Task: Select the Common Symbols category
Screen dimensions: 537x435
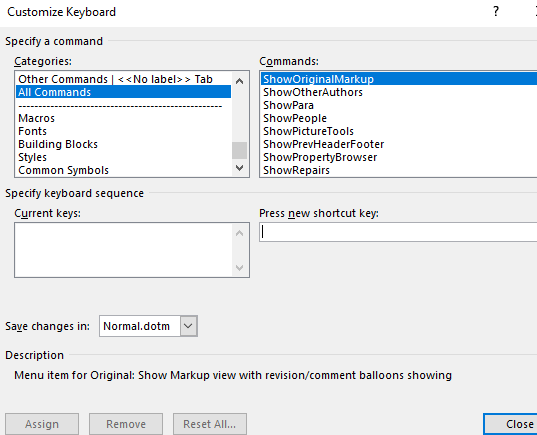Action: pos(123,170)
